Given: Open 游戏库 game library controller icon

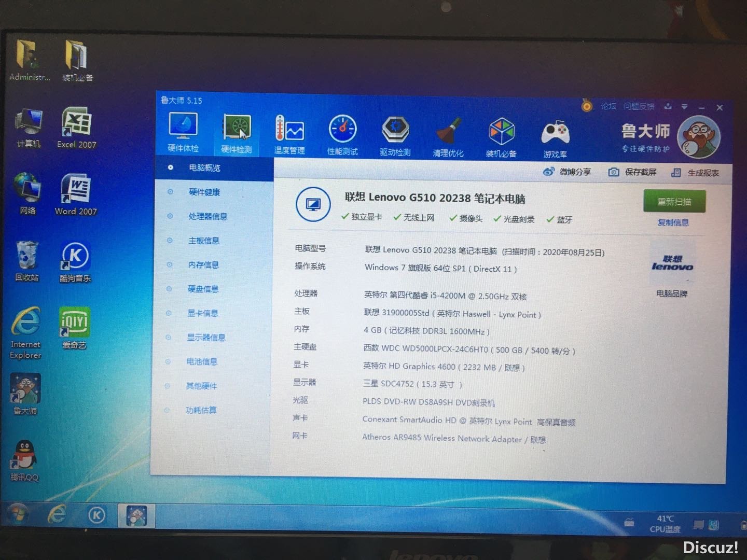Looking at the screenshot, I should point(555,138).
